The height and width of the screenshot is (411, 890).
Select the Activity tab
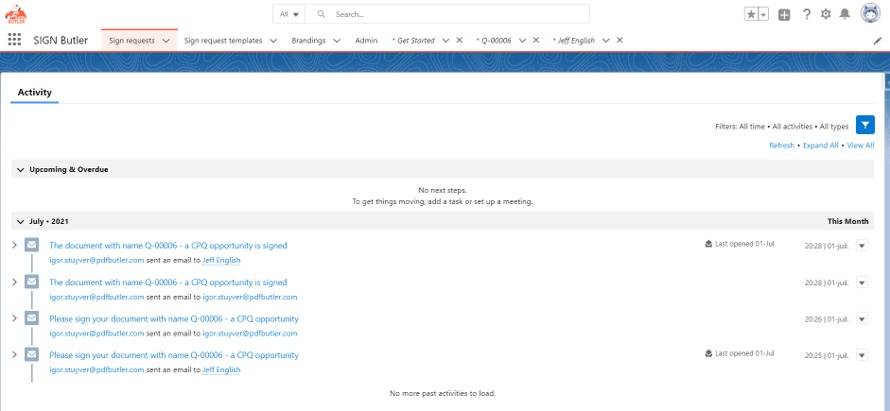click(35, 93)
